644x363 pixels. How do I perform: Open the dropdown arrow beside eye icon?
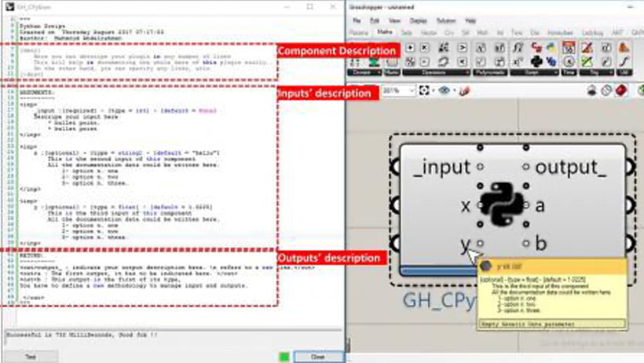454,91
